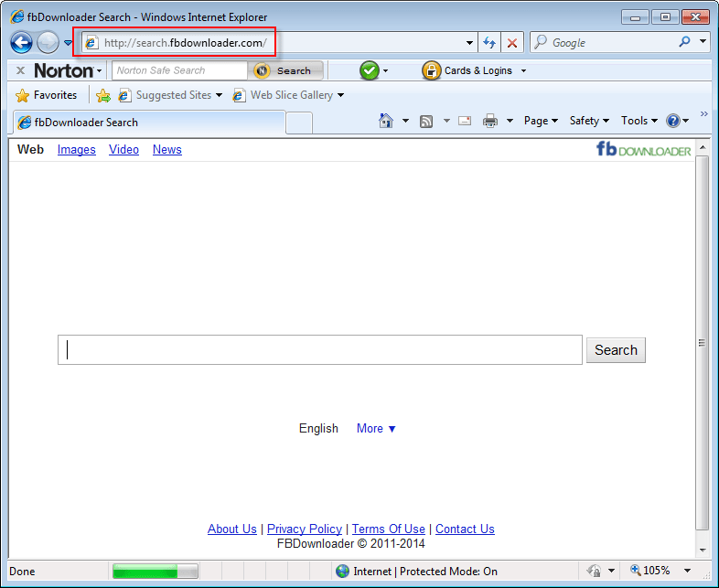Click the 105% zoom level button
The image size is (719, 588).
[x=650, y=571]
